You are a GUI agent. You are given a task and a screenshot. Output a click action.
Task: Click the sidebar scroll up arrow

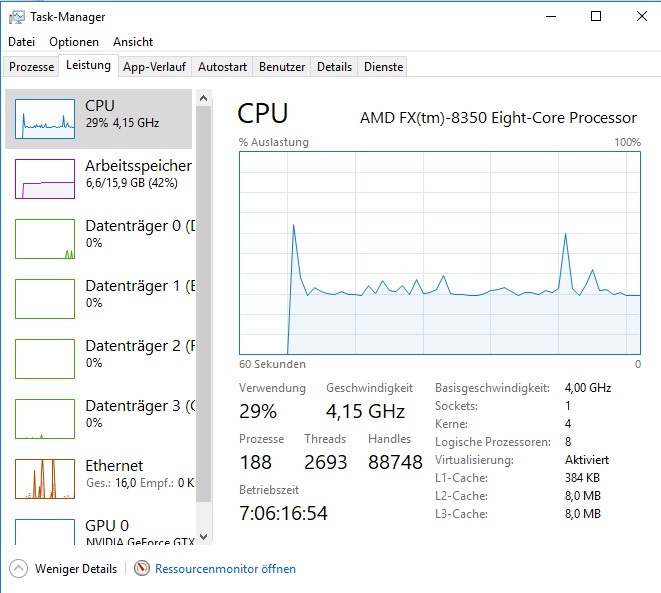click(x=204, y=98)
